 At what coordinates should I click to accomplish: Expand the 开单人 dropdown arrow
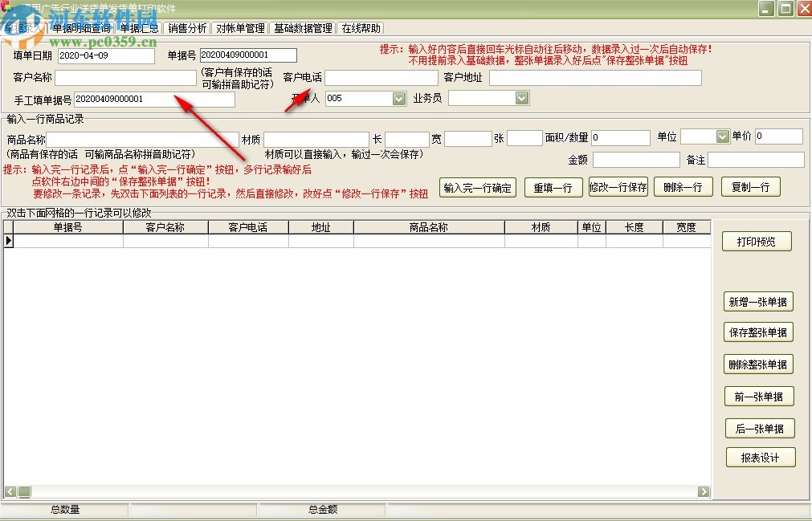pos(398,98)
